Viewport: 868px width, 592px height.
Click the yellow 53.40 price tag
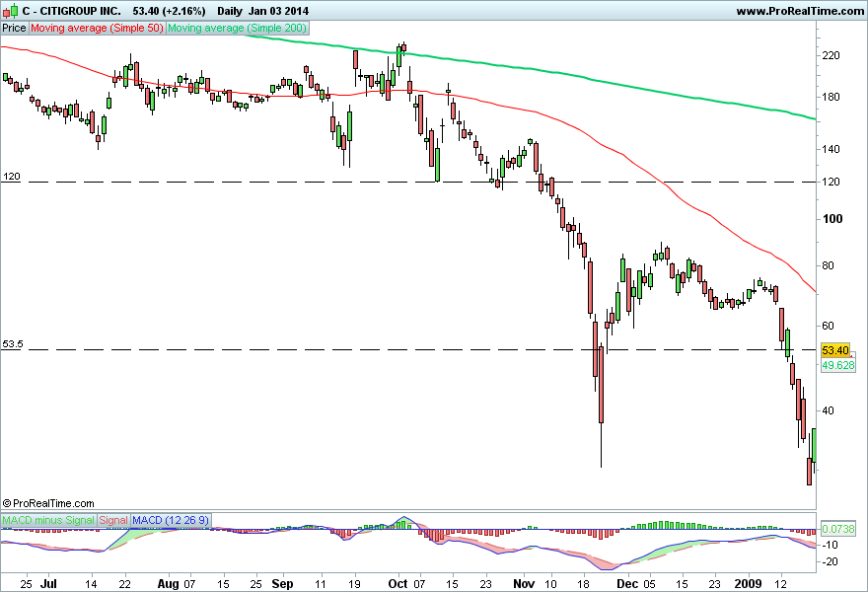point(835,350)
